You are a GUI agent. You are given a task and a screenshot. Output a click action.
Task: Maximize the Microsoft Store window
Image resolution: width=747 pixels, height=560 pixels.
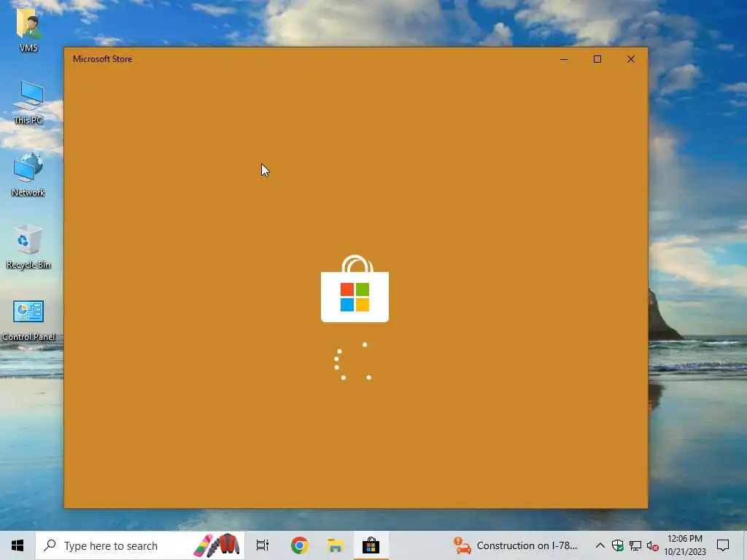(597, 59)
